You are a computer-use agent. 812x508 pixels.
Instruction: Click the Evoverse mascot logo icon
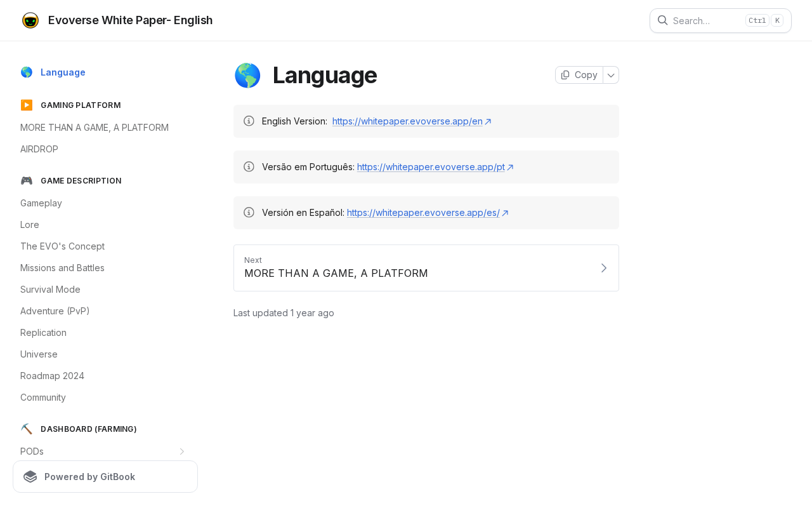click(30, 20)
